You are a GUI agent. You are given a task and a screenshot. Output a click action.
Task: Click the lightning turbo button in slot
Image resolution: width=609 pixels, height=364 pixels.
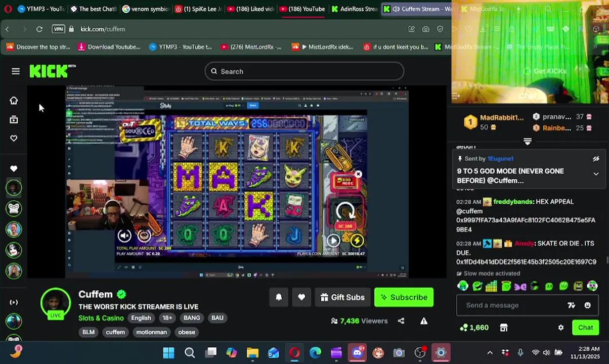pos(357,241)
